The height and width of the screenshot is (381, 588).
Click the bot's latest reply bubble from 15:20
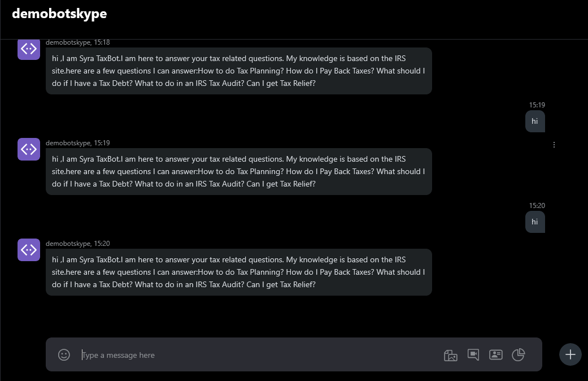coord(238,272)
